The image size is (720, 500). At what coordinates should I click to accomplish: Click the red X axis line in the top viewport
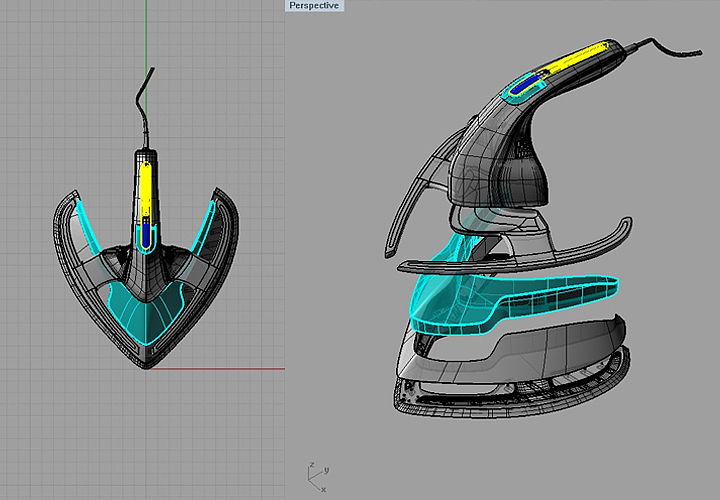(x=230, y=368)
